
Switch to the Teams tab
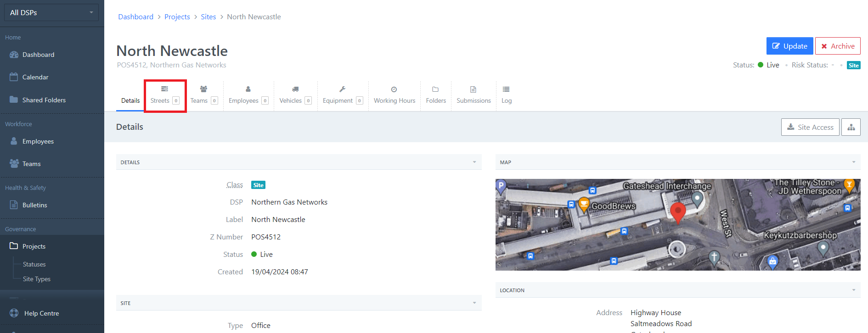pyautogui.click(x=204, y=96)
